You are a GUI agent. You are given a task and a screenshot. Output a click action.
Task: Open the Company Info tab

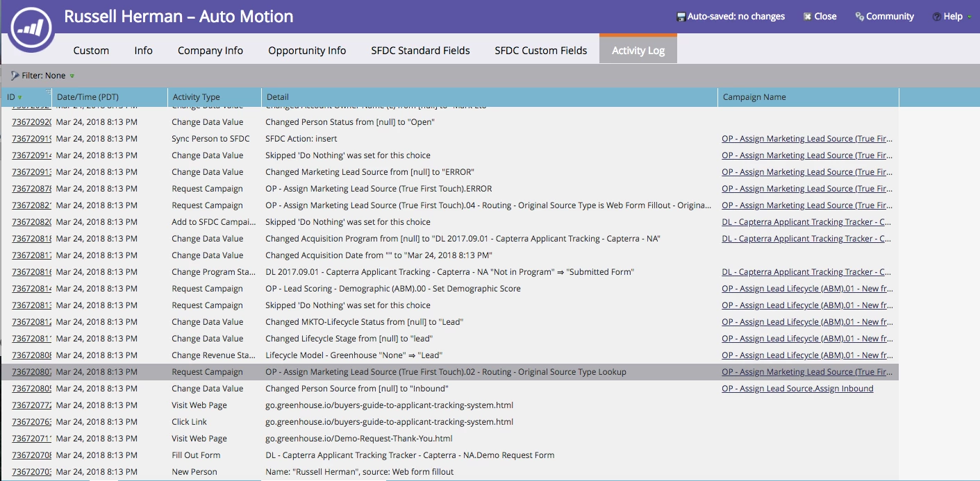pos(210,50)
